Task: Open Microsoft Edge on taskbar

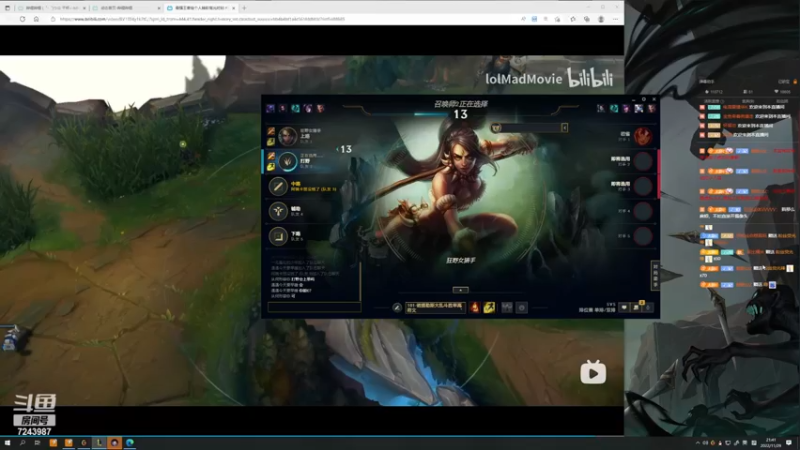Action: click(x=130, y=443)
